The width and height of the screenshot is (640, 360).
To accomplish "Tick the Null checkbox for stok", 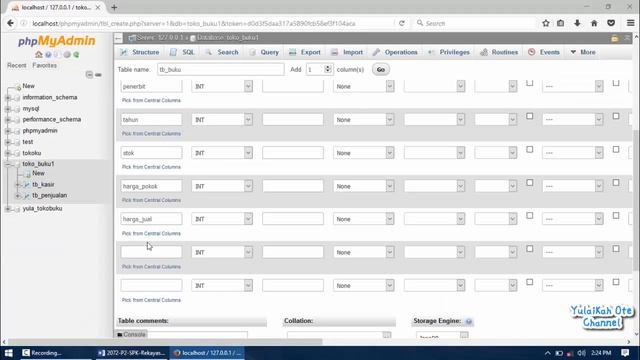I will click(x=529, y=149).
